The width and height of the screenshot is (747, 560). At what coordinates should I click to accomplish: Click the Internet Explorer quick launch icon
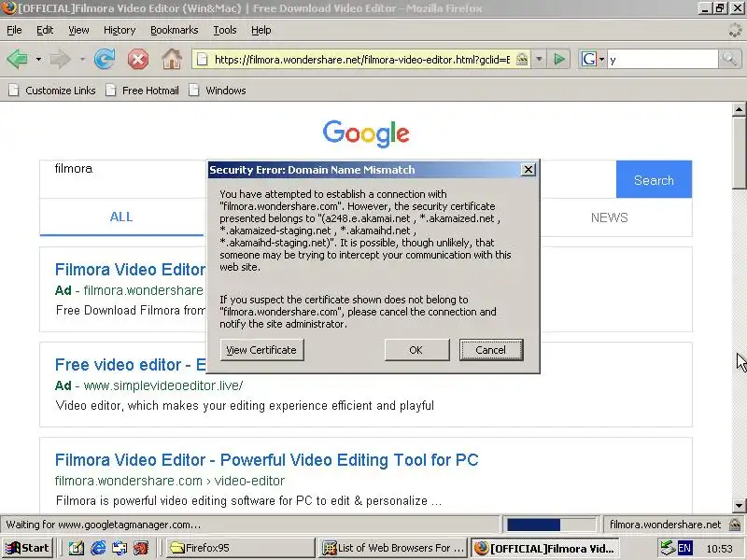click(98, 548)
